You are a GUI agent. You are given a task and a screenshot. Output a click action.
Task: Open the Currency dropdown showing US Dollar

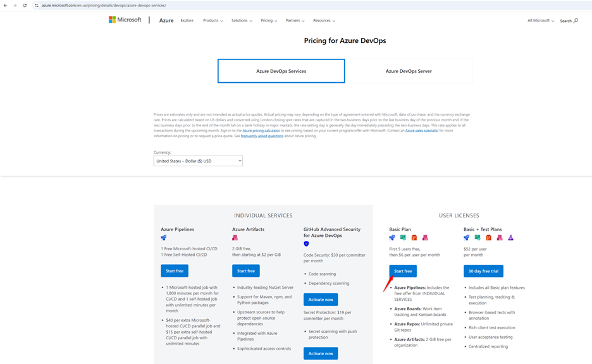(x=198, y=161)
